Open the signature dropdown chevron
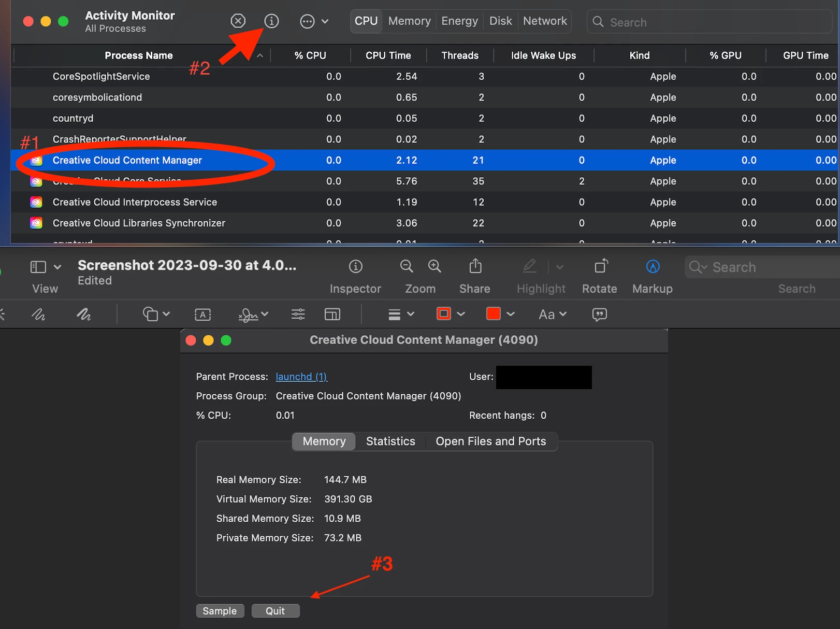The image size is (840, 629). click(265, 314)
